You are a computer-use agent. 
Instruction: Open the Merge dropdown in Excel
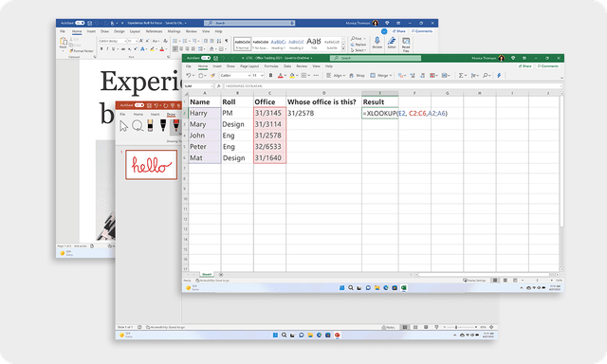(x=381, y=76)
